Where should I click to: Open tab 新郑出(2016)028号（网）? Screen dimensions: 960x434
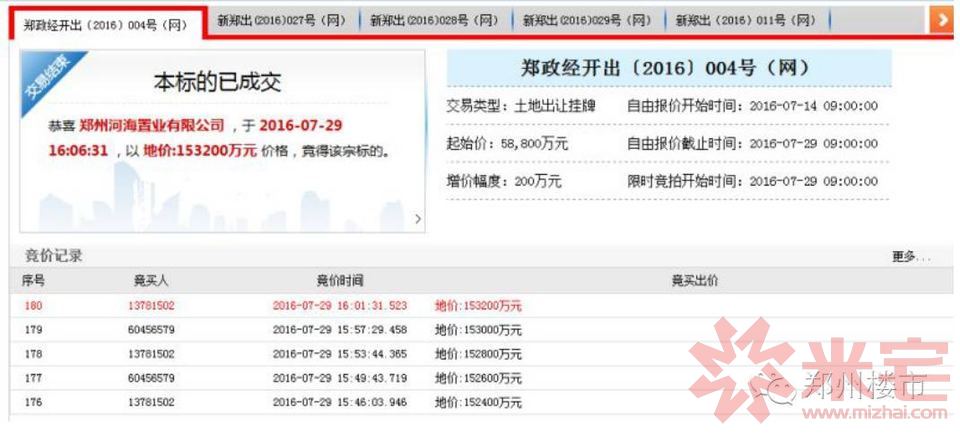click(x=434, y=20)
